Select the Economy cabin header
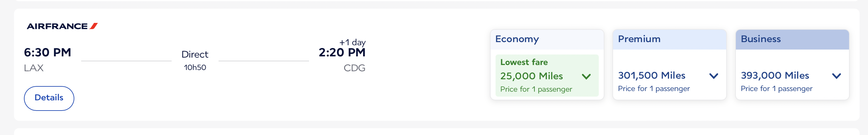868x135 pixels. pos(517,39)
